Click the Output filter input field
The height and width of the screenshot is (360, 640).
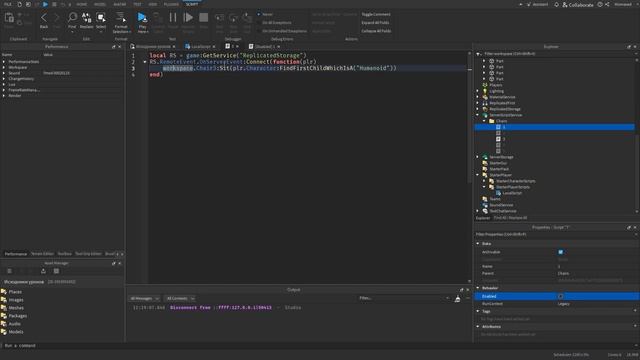coord(403,298)
